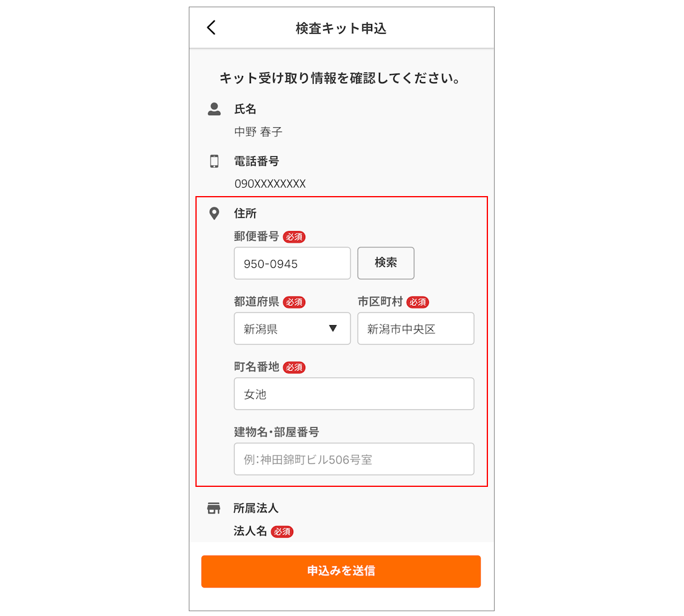Click the phone number 090XXXXXXXX

tap(270, 184)
